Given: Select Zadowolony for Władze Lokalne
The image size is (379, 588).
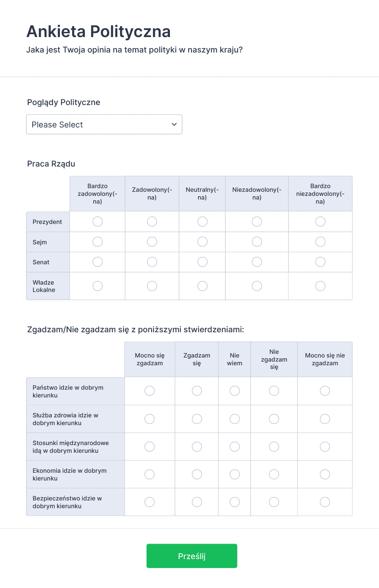Looking at the screenshot, I should click(152, 286).
